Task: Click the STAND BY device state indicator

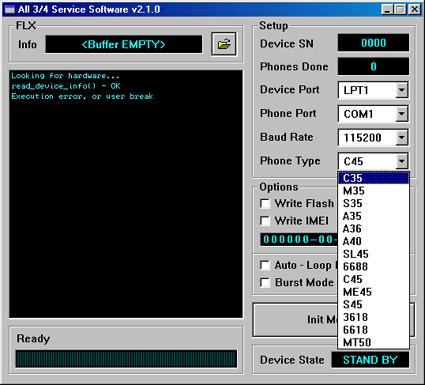Action: (370, 360)
